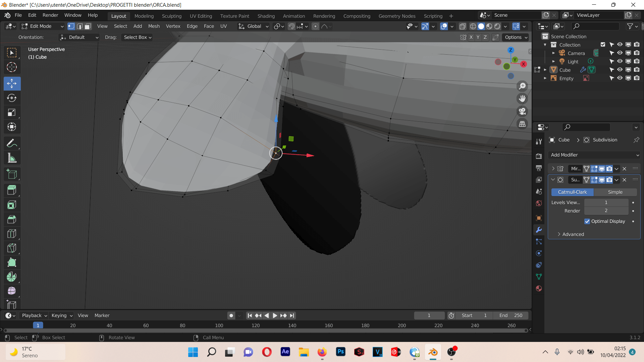Select the Loop Cut tool

[x=12, y=234]
